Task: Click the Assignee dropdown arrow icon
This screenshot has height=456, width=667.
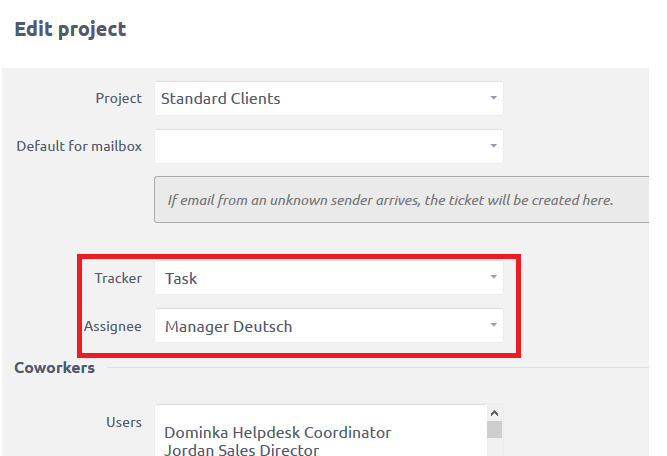Action: [x=493, y=326]
